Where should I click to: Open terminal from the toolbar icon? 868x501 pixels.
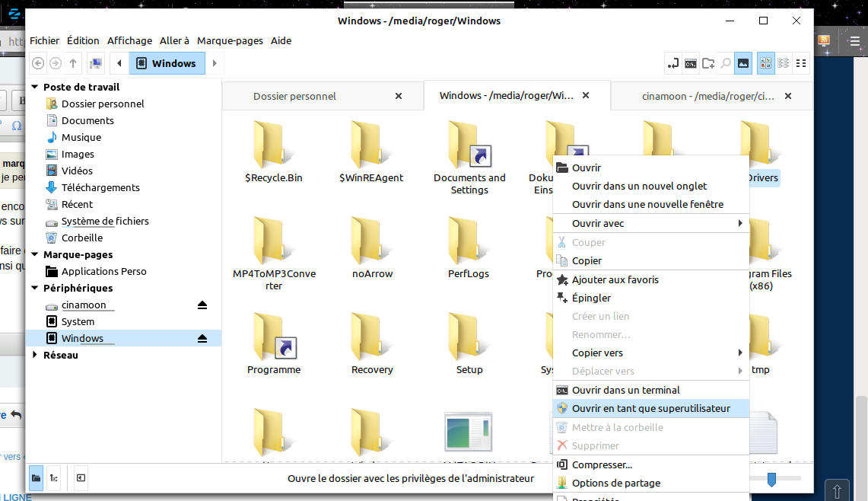pos(690,63)
